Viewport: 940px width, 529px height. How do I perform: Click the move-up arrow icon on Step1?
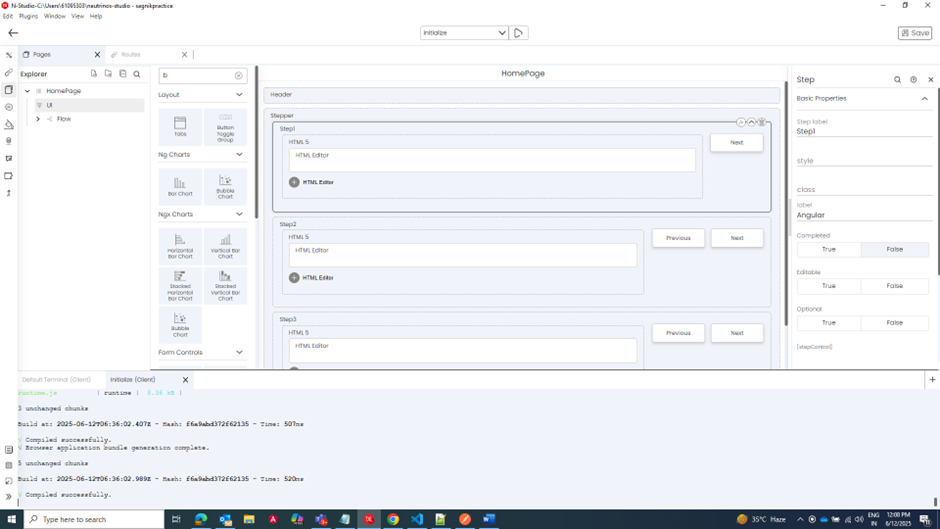(x=751, y=122)
